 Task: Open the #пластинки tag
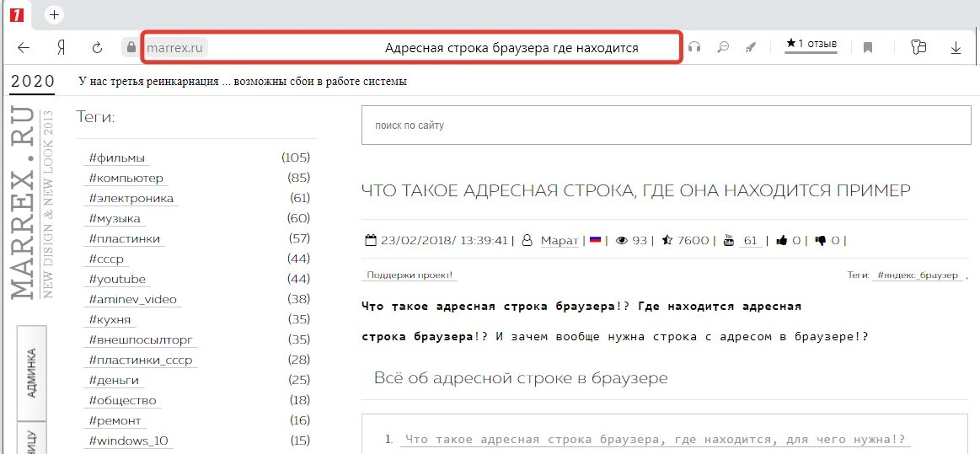point(125,238)
